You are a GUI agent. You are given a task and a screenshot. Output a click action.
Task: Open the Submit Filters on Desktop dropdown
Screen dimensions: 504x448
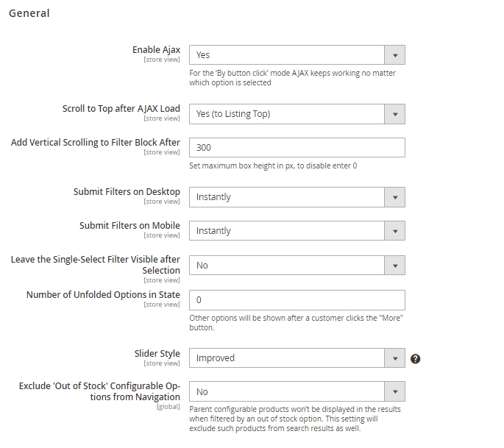click(297, 197)
